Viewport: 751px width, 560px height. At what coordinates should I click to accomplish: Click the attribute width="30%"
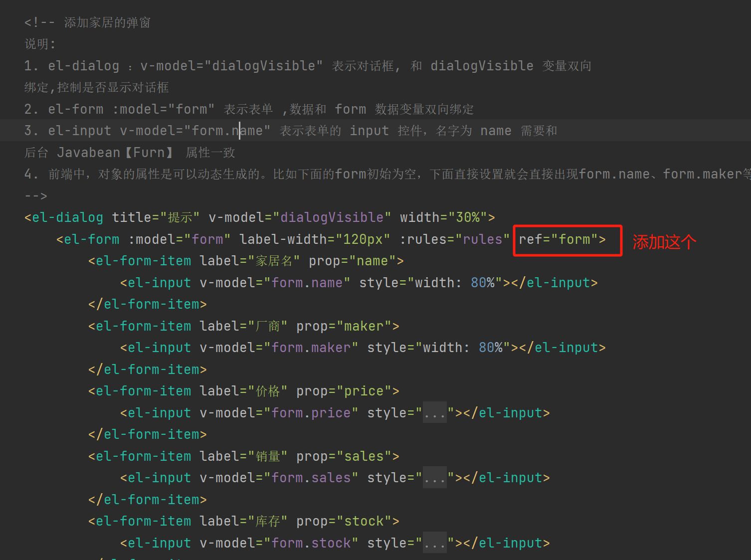444,217
